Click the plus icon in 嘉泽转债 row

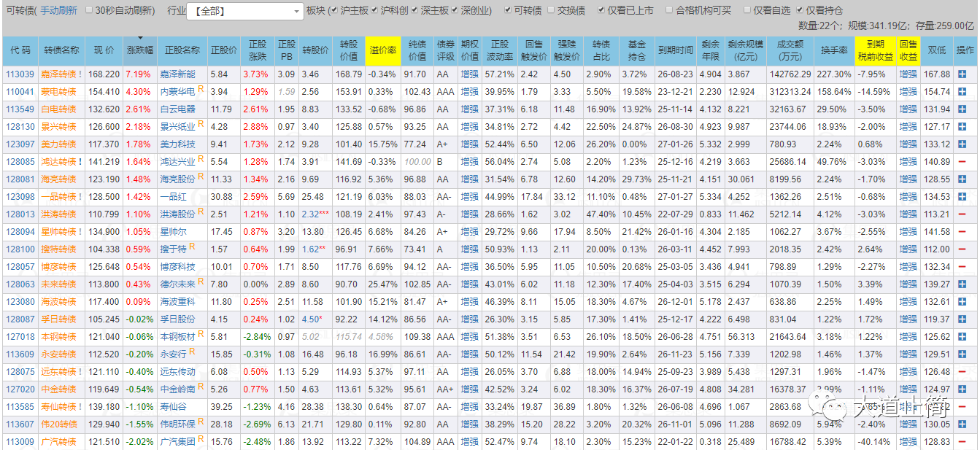coord(964,74)
